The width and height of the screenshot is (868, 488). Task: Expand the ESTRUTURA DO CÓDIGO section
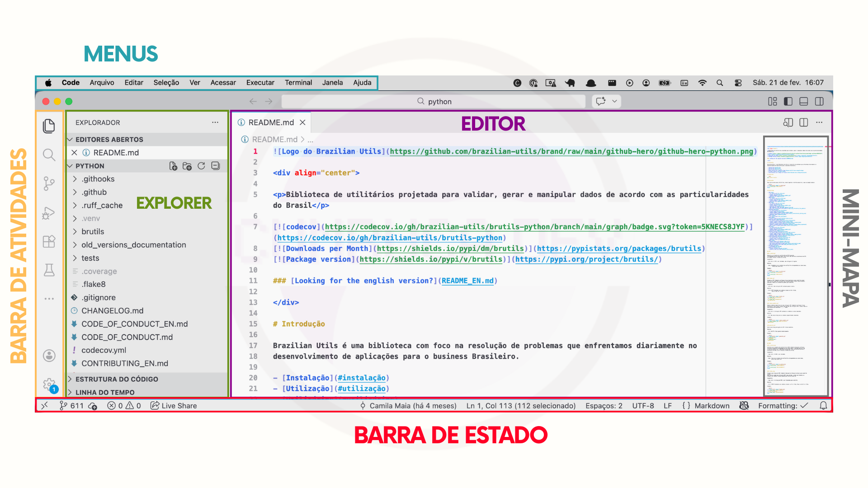point(117,379)
